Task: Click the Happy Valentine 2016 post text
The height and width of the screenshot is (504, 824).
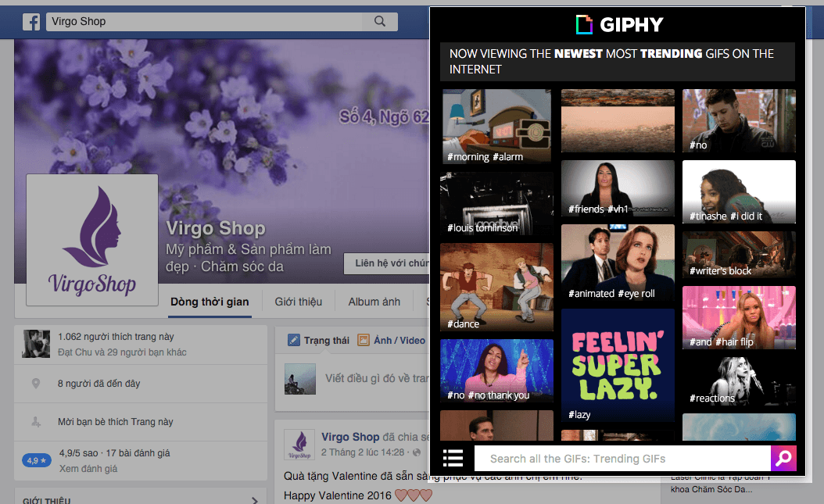Action: [x=338, y=495]
